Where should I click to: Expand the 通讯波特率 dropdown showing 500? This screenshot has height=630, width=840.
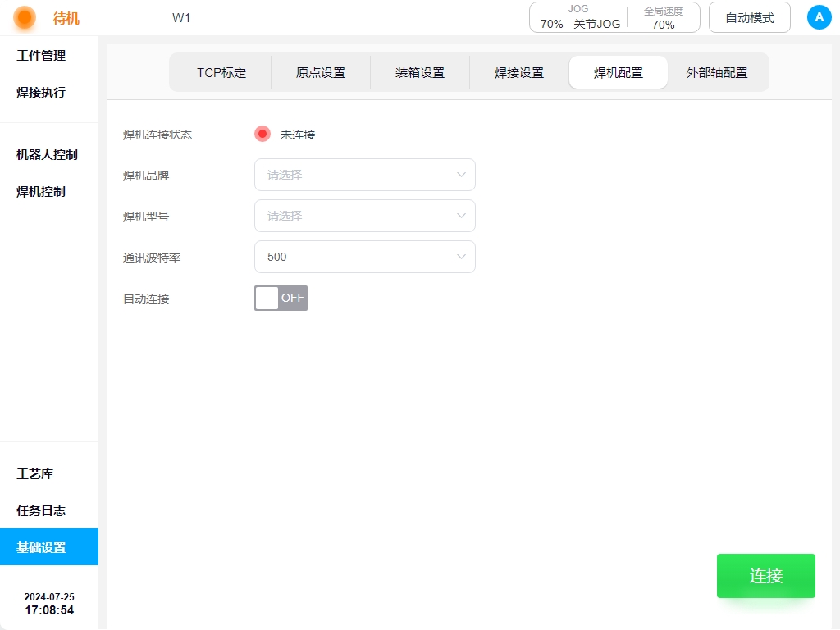click(x=364, y=257)
